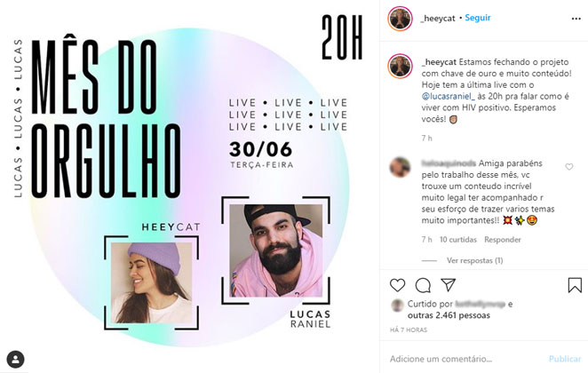Open commenter's avatar next to comment

pos(400,167)
